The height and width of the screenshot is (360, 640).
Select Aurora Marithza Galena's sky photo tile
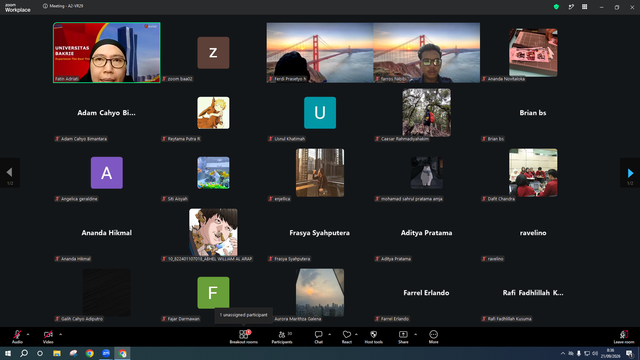coord(320,293)
